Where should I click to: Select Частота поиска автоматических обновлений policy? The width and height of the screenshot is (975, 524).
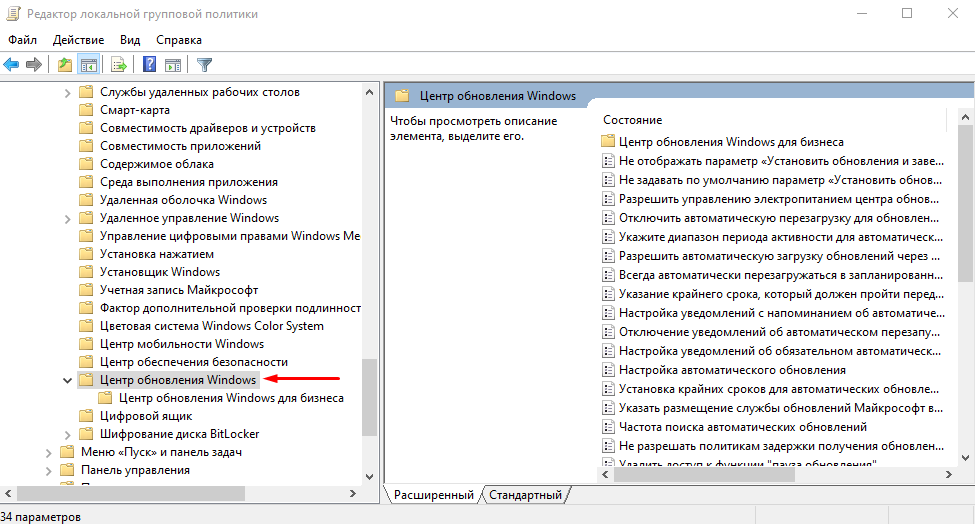point(742,427)
